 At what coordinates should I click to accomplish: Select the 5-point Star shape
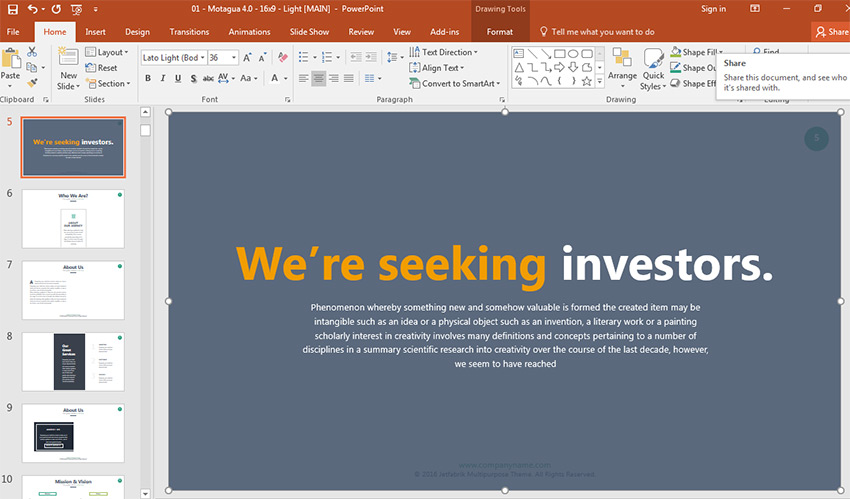pos(587,81)
